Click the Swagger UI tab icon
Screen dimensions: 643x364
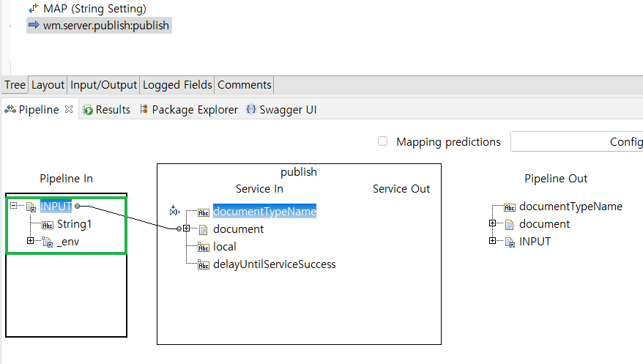(251, 110)
